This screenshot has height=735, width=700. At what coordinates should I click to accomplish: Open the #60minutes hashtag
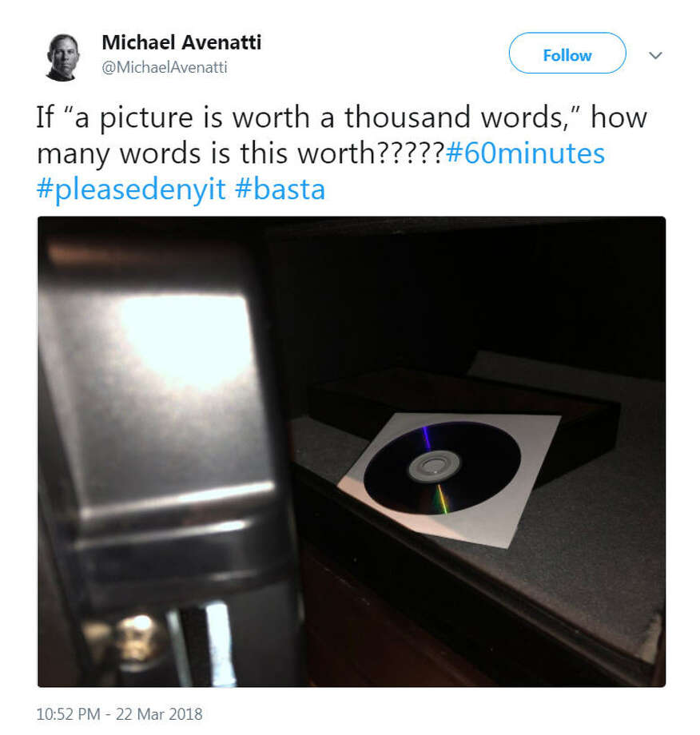[x=525, y=153]
